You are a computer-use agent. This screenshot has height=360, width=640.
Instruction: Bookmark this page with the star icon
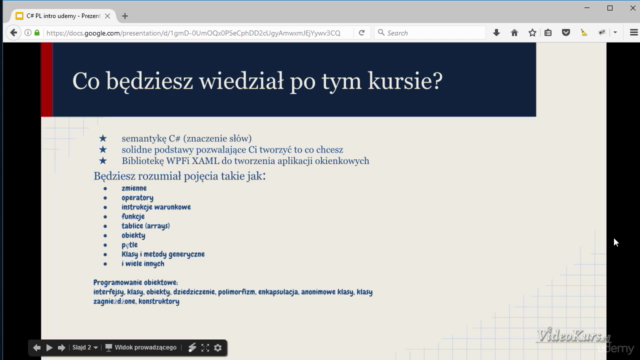[532, 33]
